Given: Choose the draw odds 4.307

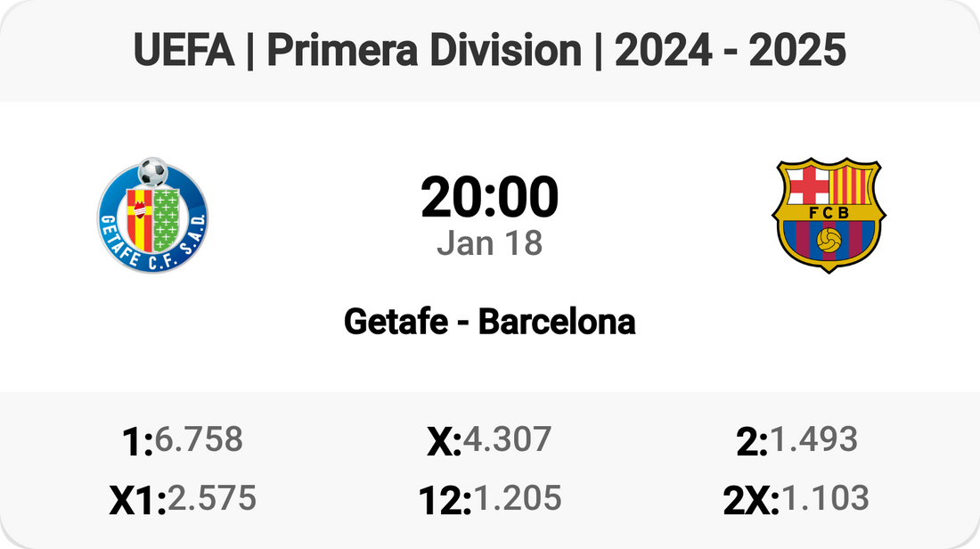Looking at the screenshot, I should click(508, 439).
